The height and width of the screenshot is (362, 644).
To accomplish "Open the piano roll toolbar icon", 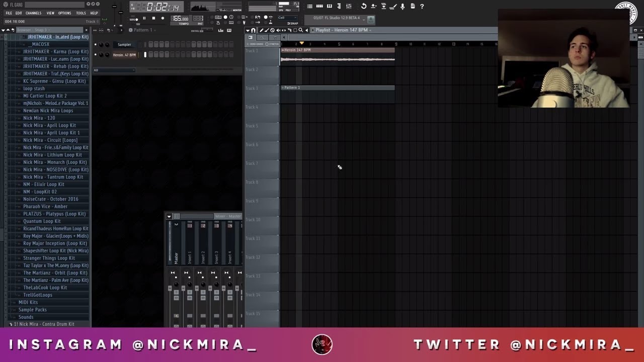I will point(330,6).
